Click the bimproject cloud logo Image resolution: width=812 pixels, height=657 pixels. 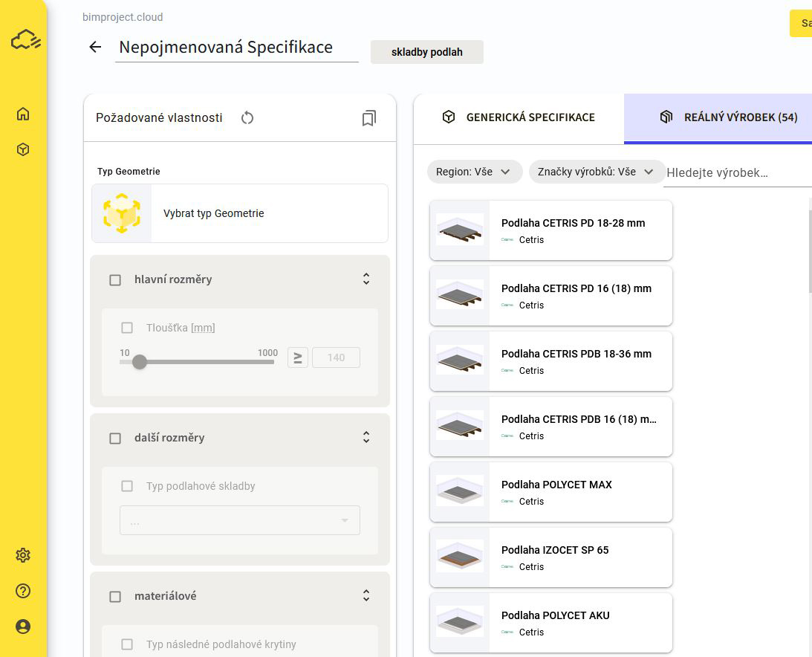coord(25,39)
